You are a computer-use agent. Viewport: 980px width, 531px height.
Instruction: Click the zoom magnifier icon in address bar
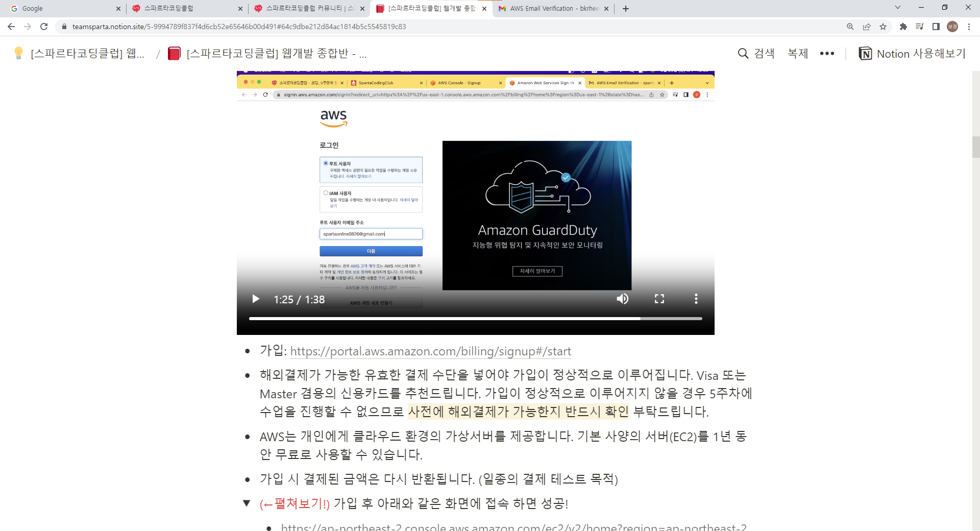click(x=850, y=27)
